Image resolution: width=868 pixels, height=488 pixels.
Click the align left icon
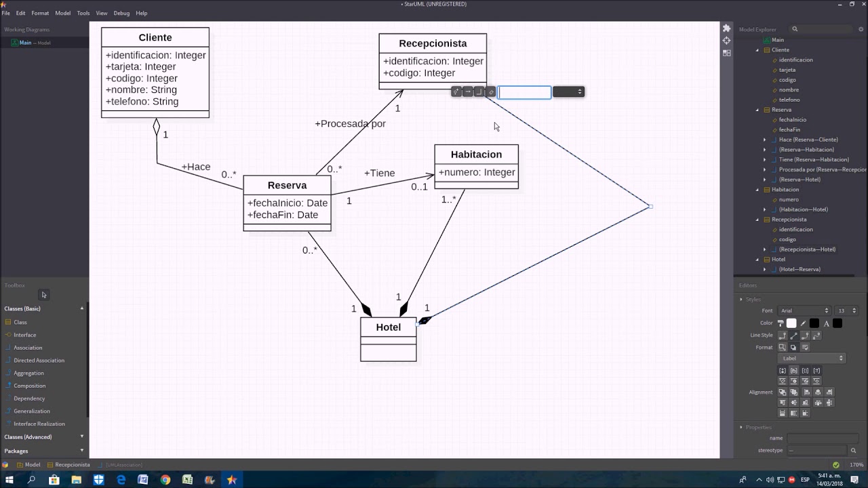pos(807,392)
